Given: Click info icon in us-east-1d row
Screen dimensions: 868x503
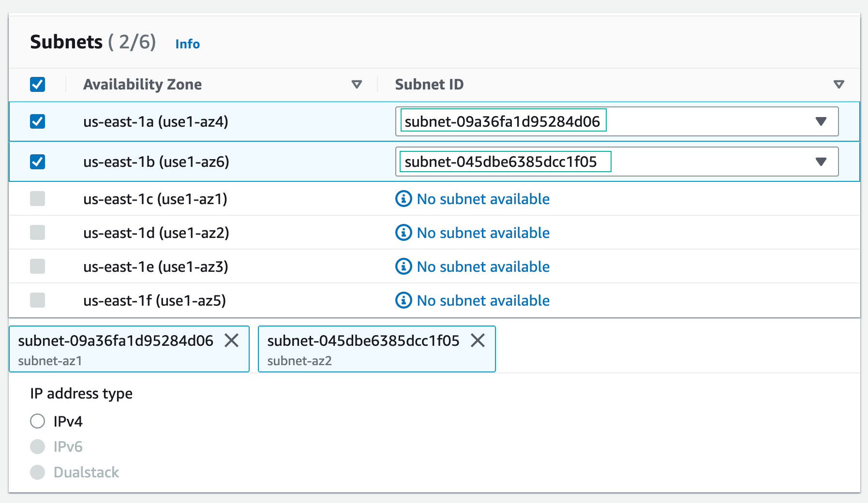Looking at the screenshot, I should [x=404, y=233].
